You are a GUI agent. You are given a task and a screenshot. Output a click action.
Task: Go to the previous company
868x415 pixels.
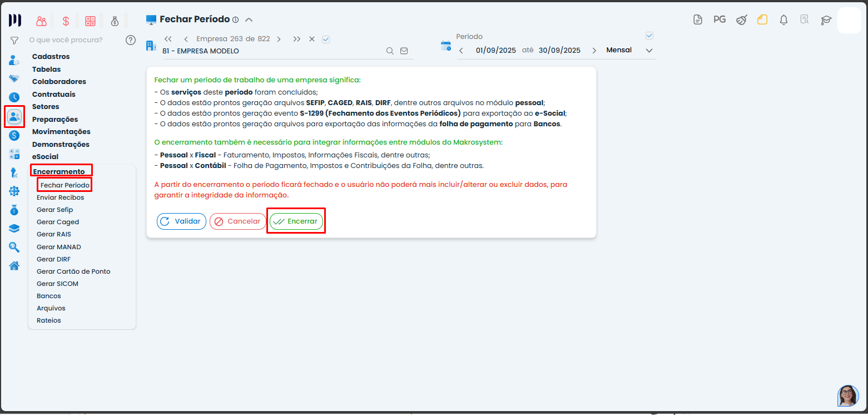pos(186,39)
